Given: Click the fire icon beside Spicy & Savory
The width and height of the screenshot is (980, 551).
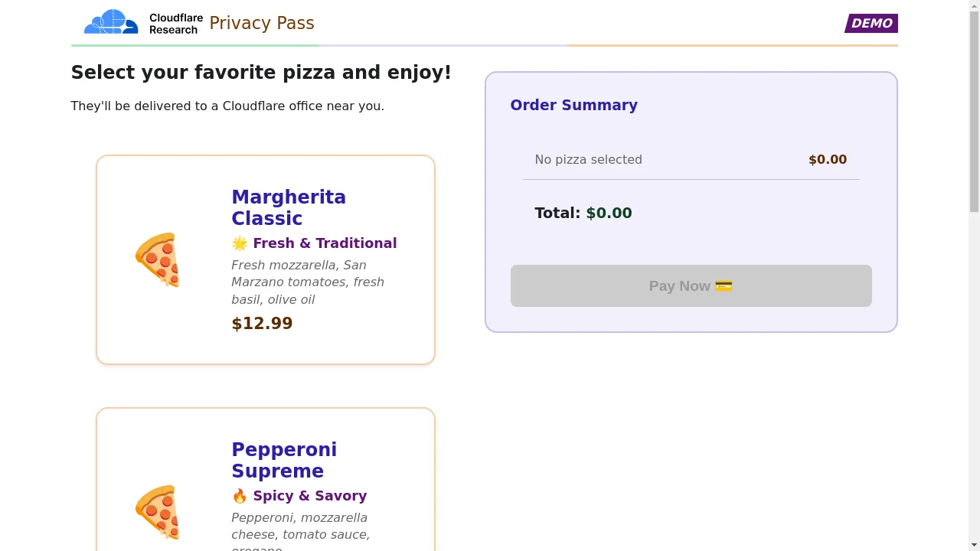Looking at the screenshot, I should pyautogui.click(x=240, y=496).
